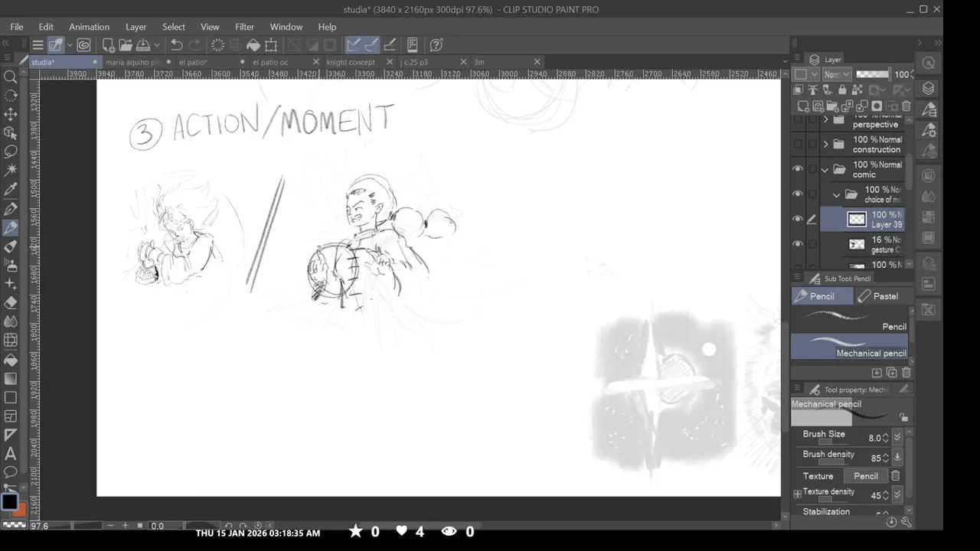Create a new canvas file
The height and width of the screenshot is (551, 980).
pyautogui.click(x=108, y=45)
